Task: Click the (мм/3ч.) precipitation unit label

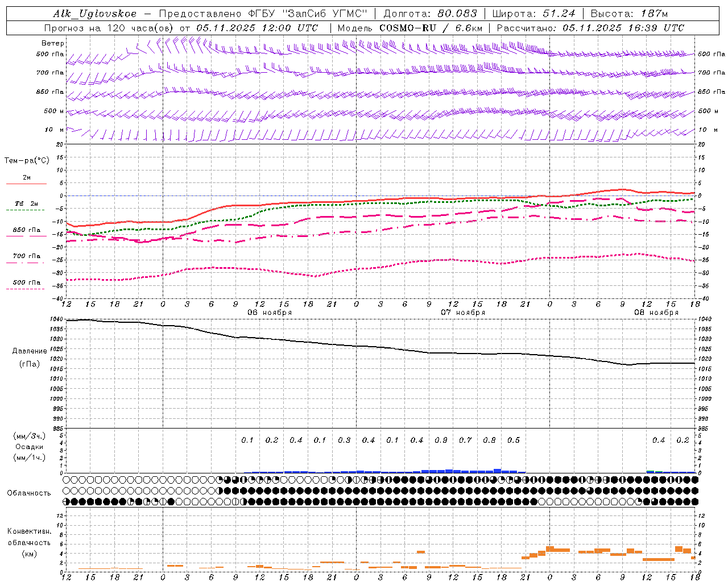Action: (30, 436)
